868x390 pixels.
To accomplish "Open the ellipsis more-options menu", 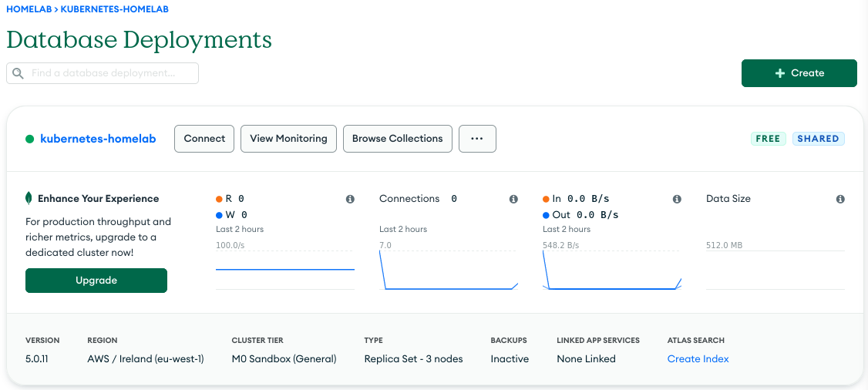I will click(x=477, y=139).
